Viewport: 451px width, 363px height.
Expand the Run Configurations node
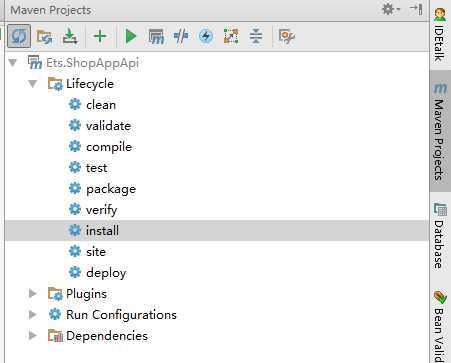[33, 314]
